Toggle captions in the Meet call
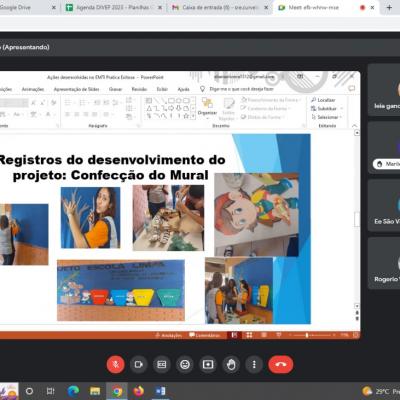 [162, 364]
